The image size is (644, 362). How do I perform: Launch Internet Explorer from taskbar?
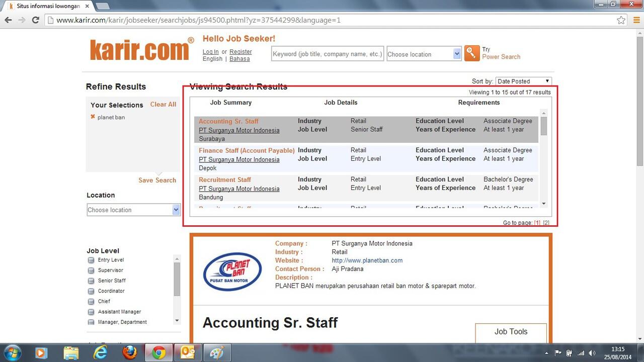pos(101,353)
